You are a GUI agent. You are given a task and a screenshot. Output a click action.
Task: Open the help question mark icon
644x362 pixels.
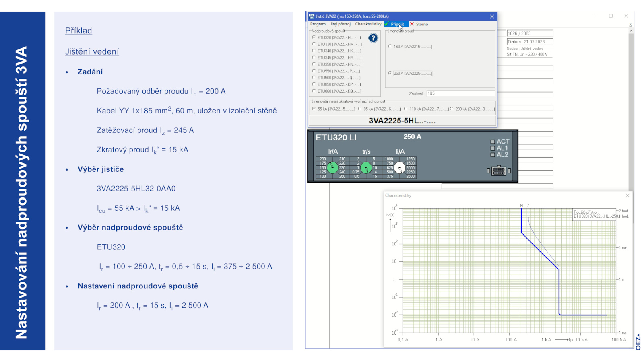(373, 38)
